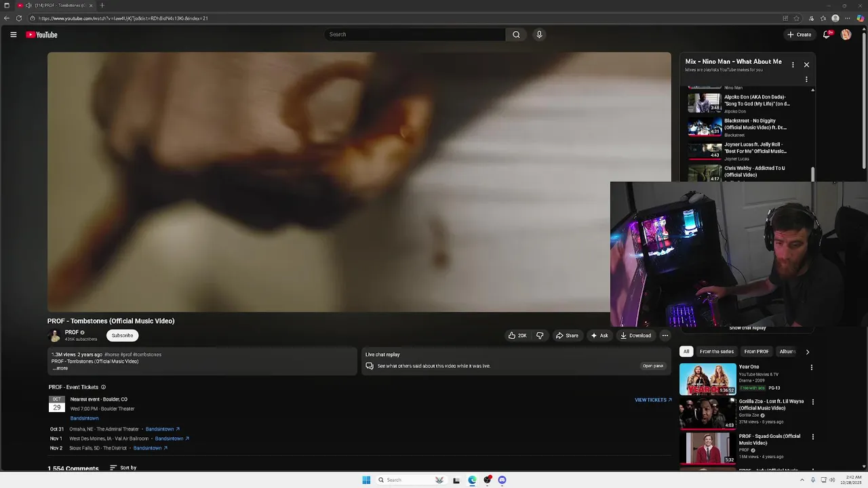Open a new browser tab
The height and width of the screenshot is (488, 868).
pyautogui.click(x=102, y=5)
